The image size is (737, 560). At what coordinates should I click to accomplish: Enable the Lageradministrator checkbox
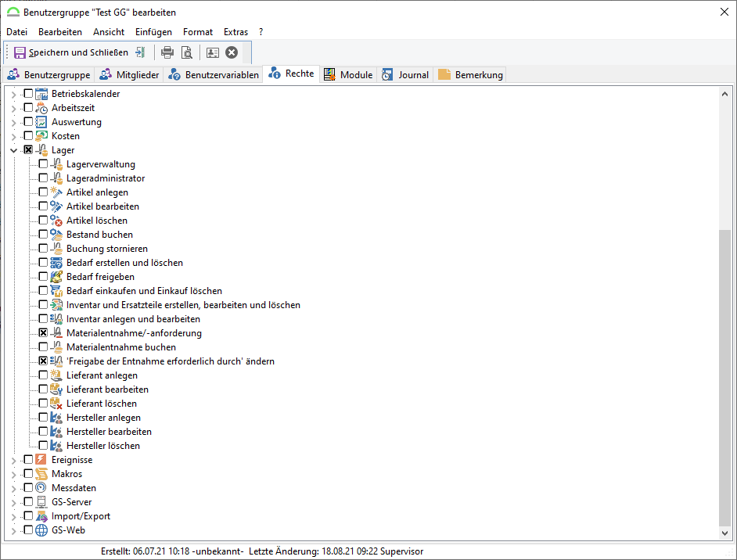43,178
